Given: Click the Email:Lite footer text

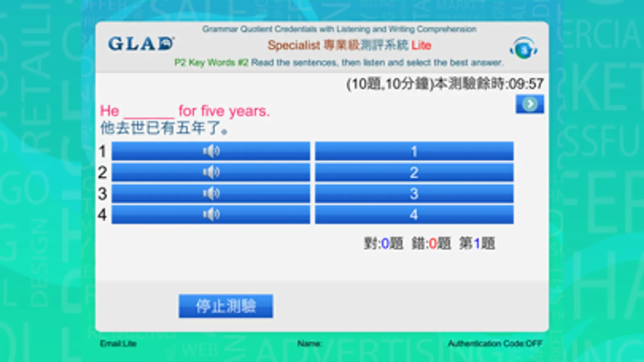Looking at the screenshot, I should [x=118, y=343].
